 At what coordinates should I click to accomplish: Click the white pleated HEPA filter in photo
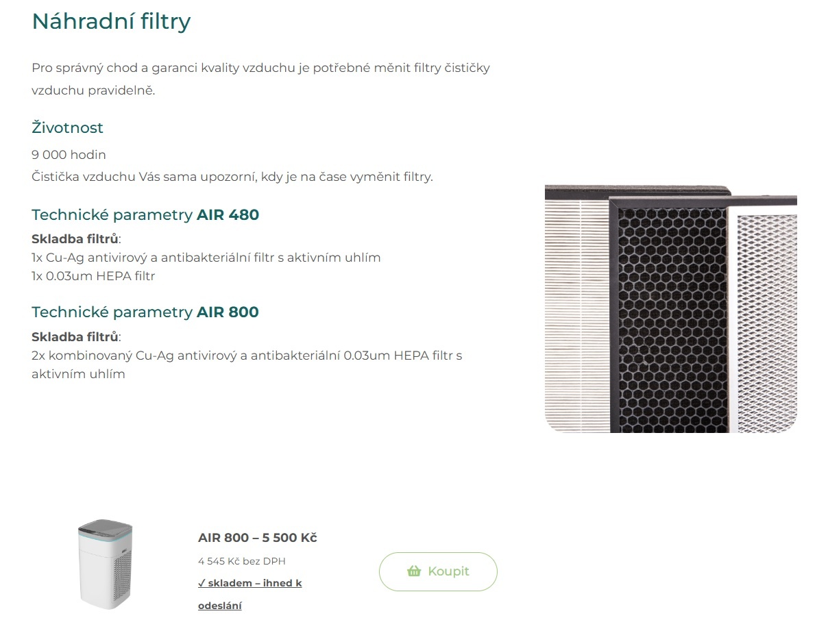pos(574,315)
